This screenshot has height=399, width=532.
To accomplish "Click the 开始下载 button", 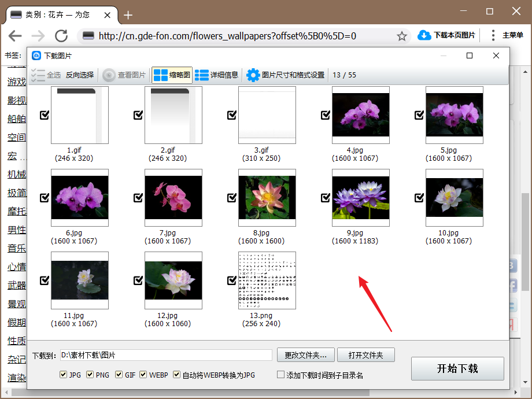I will tap(457, 368).
